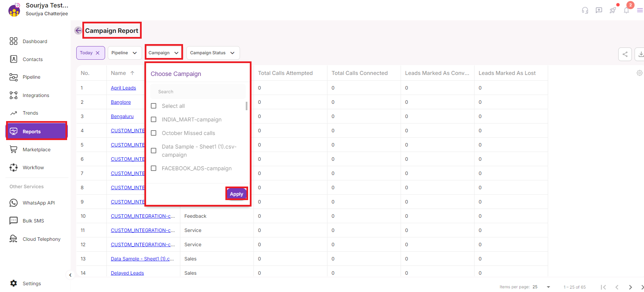Navigate to Workflow in sidebar

click(33, 168)
